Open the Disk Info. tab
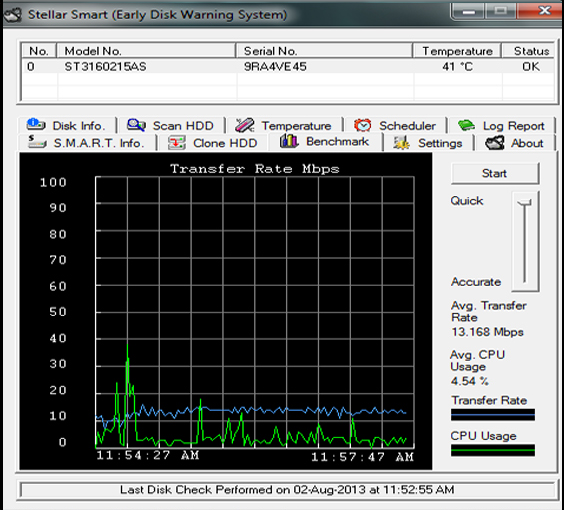 (68, 126)
